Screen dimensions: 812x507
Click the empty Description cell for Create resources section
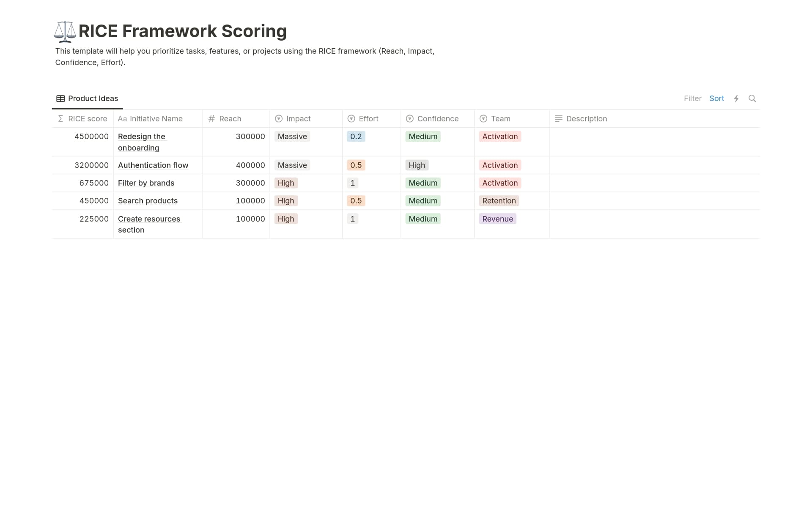tap(653, 224)
